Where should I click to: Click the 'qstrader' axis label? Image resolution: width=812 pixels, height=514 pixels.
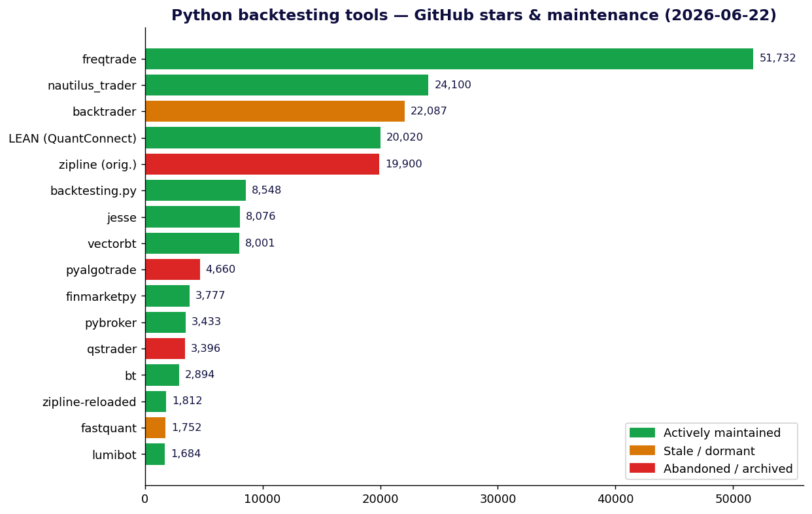[112, 349]
